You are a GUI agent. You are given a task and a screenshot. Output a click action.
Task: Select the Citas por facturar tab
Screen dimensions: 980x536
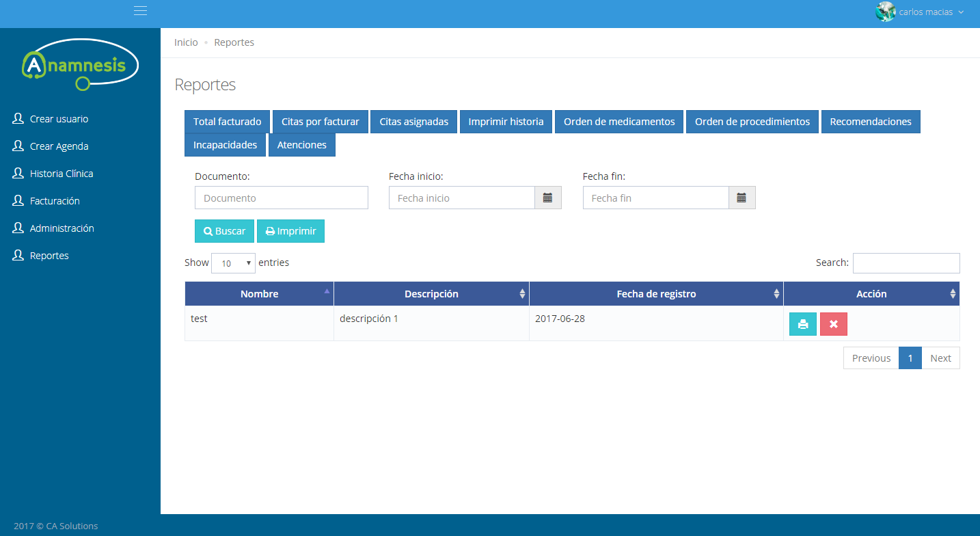(321, 122)
